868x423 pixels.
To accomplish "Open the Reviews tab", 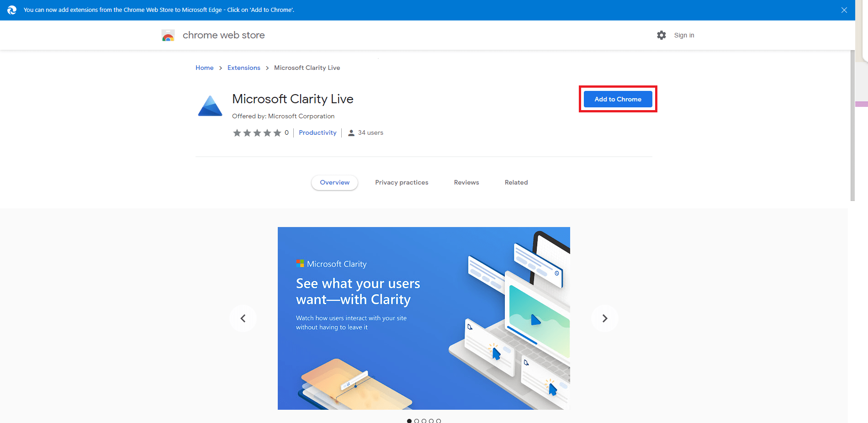I will (466, 182).
